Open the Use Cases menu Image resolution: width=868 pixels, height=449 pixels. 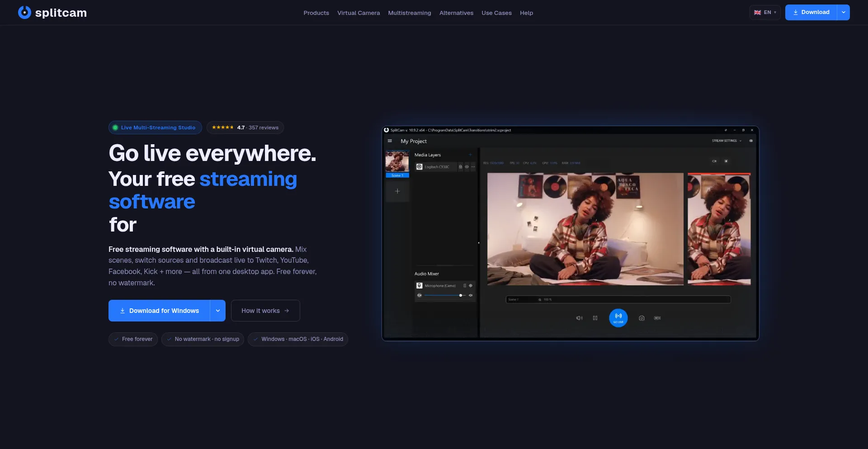point(496,13)
